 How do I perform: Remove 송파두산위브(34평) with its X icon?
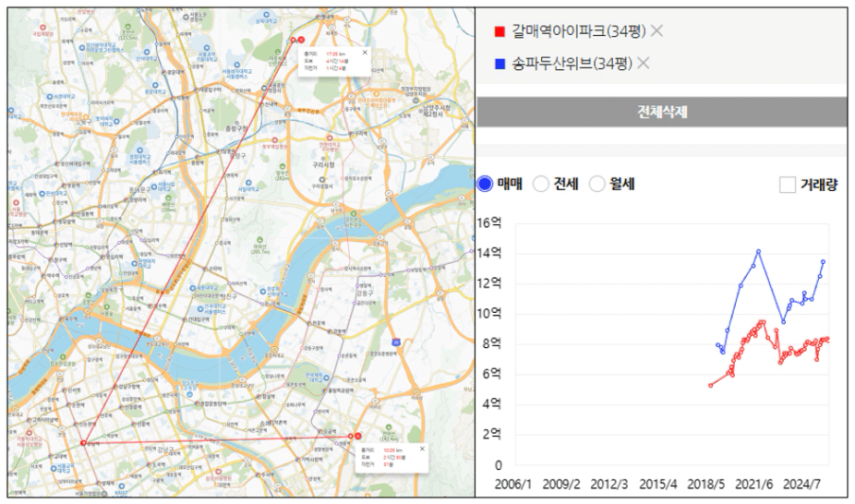point(644,63)
